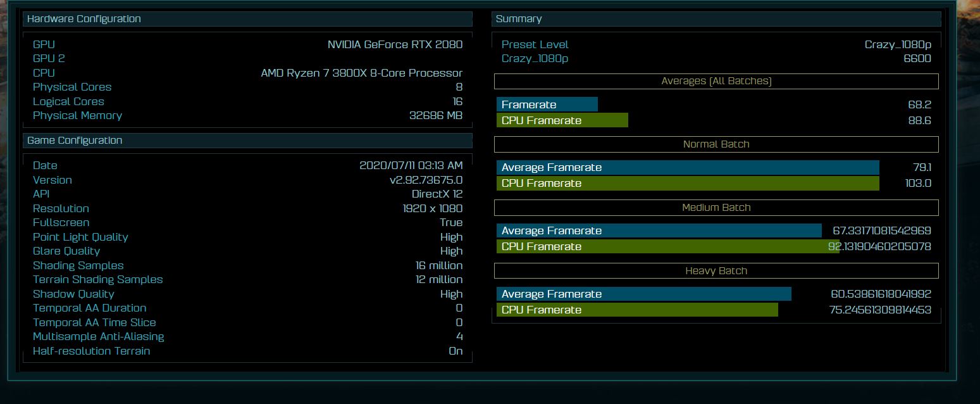Click the Medium Batch Average Framerate bar

(659, 231)
